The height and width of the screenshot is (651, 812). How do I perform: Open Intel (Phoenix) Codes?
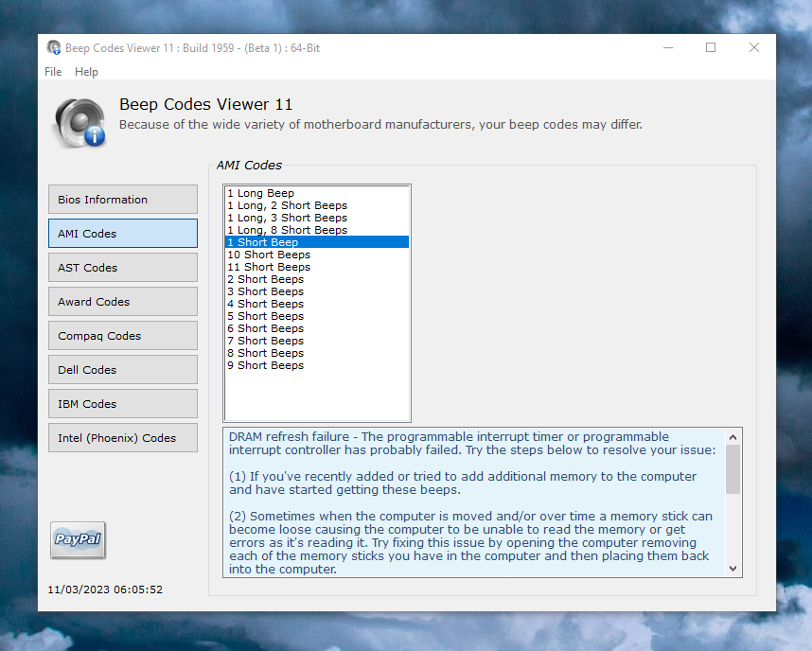pos(123,437)
